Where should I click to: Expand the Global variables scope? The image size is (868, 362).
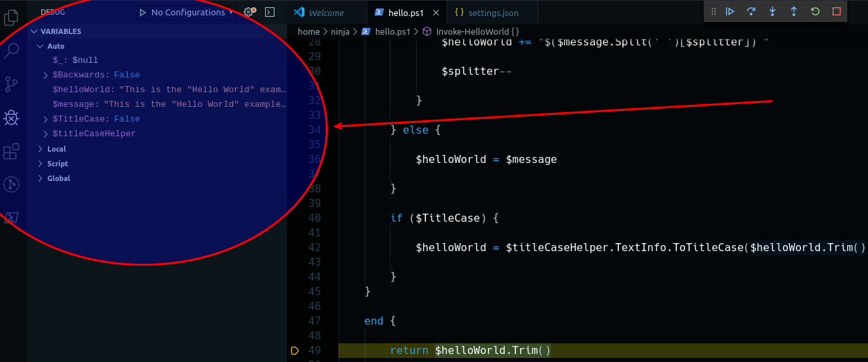(58, 178)
